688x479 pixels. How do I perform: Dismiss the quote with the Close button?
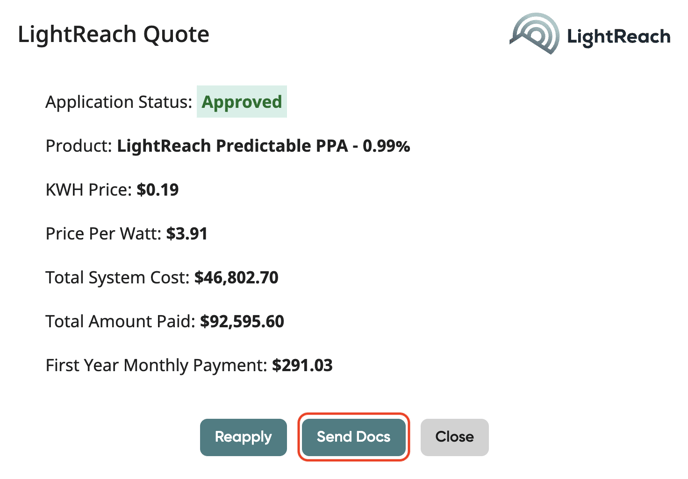tap(455, 437)
